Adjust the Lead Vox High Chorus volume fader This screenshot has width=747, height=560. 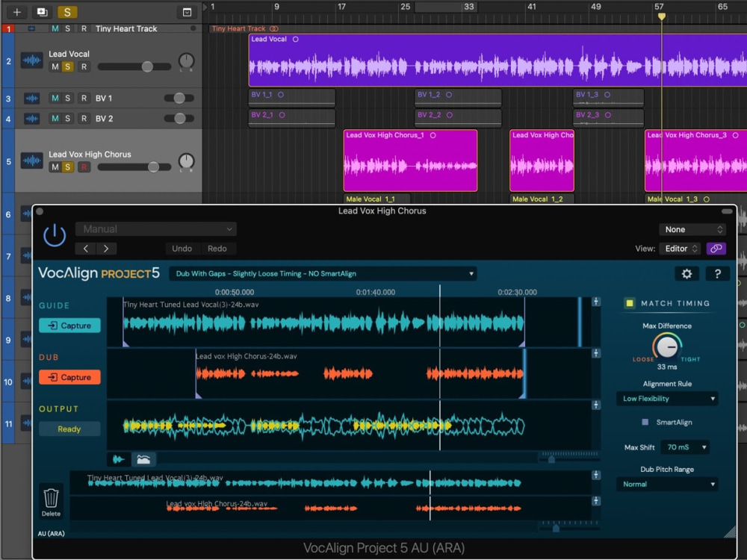(x=153, y=167)
